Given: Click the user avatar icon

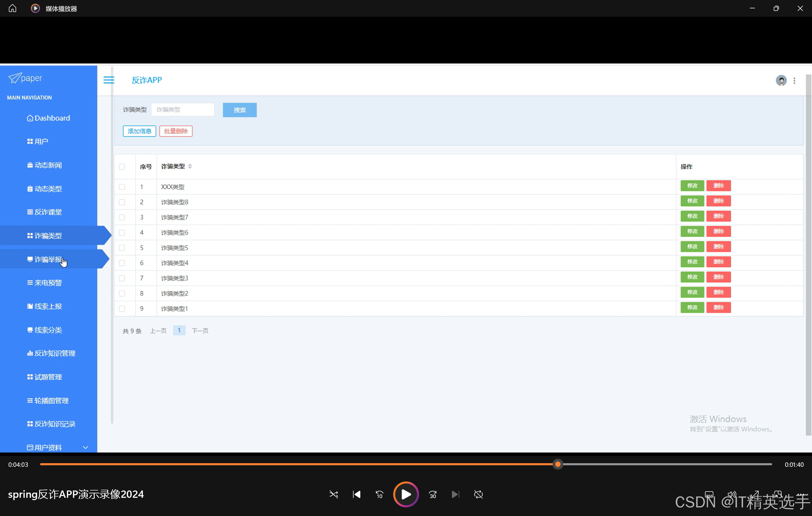Looking at the screenshot, I should point(781,81).
